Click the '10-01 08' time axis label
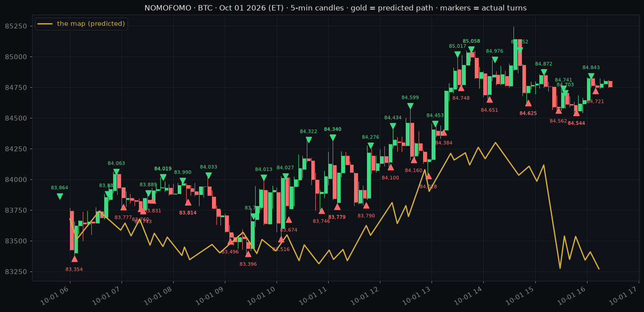 (159, 296)
